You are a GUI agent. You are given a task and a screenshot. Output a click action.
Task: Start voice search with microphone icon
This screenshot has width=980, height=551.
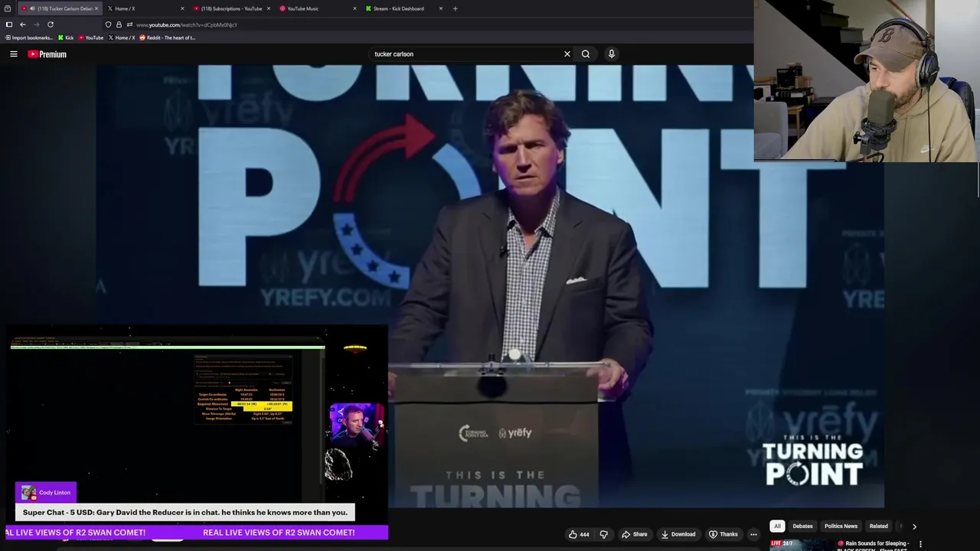pyautogui.click(x=611, y=54)
